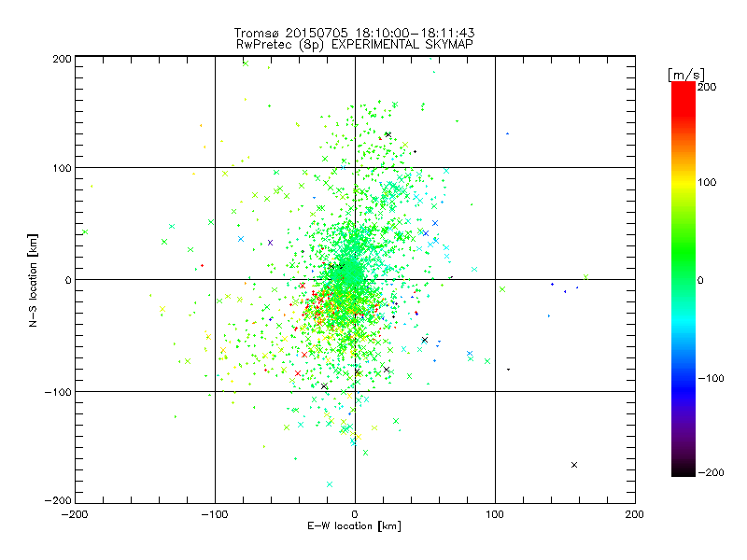Click the '100' tick label on the colorbar
This screenshot has height=560, width=747.
point(707,182)
